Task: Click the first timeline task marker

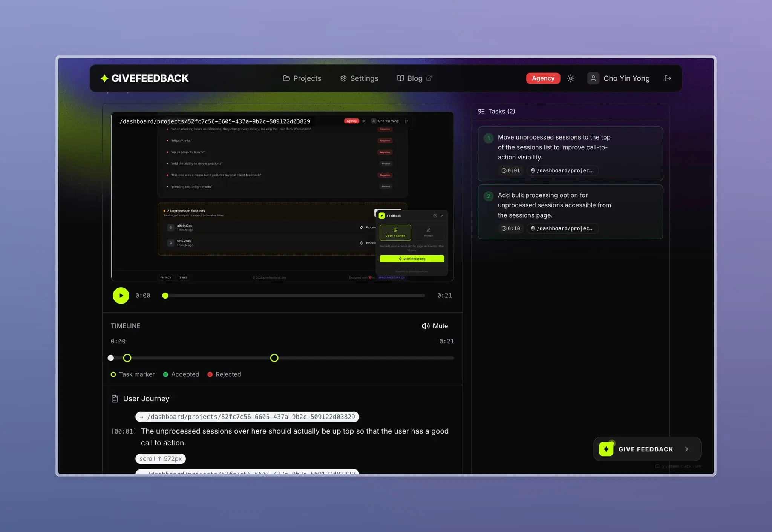Action: click(127, 358)
